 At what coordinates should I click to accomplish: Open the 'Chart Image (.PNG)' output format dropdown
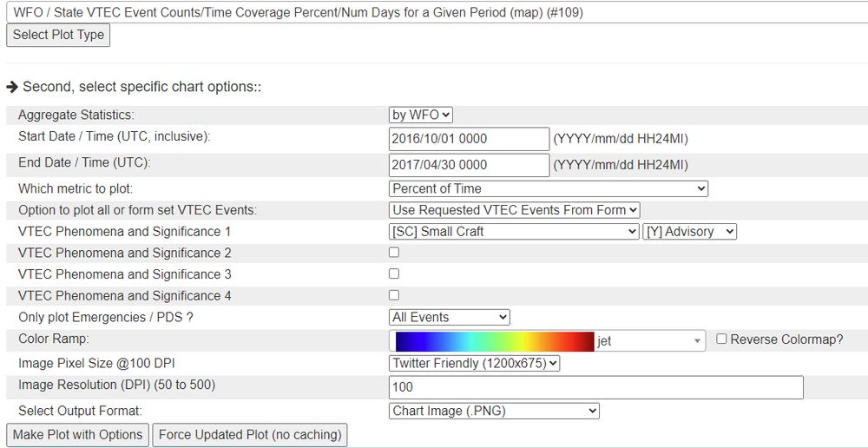495,411
